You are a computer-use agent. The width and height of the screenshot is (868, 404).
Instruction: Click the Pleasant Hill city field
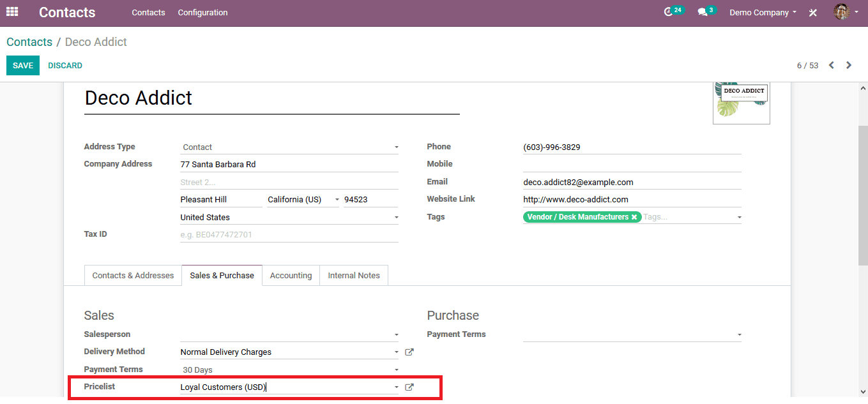(x=221, y=200)
